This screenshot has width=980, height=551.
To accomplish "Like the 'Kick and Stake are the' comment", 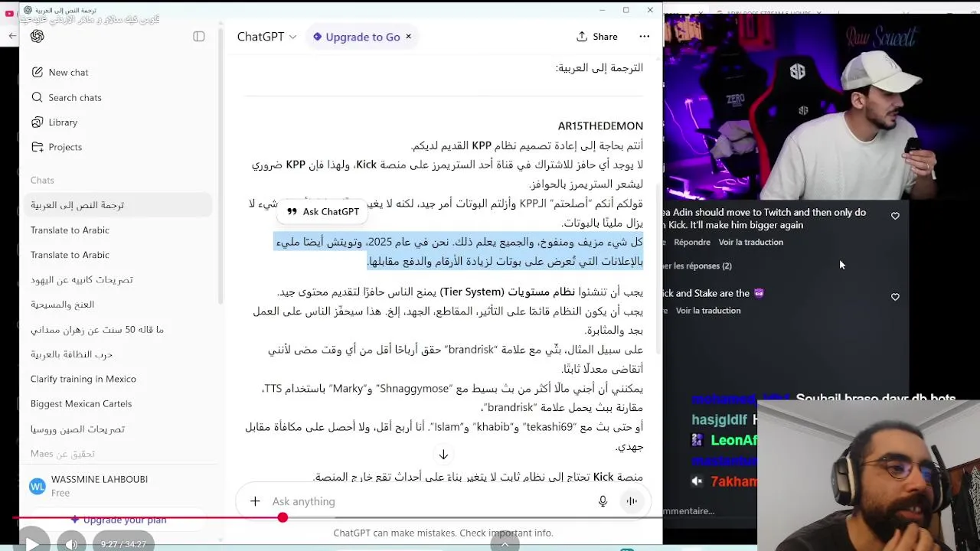I will click(895, 297).
